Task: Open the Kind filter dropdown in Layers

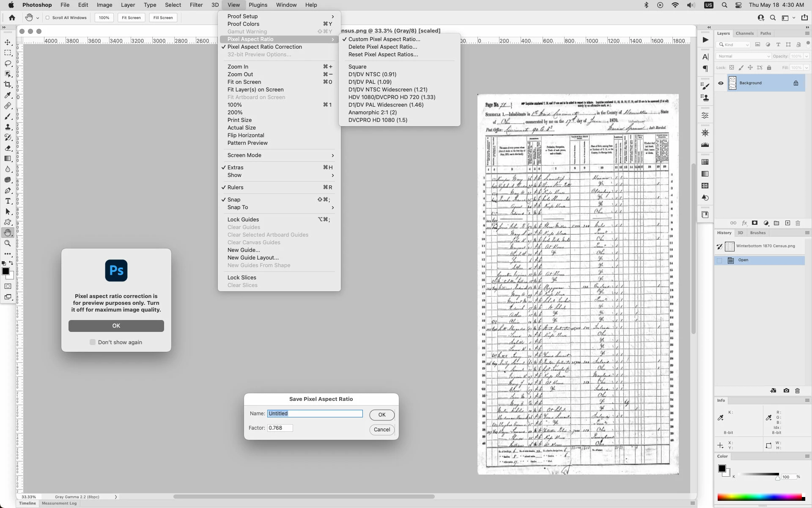Action: (x=734, y=45)
